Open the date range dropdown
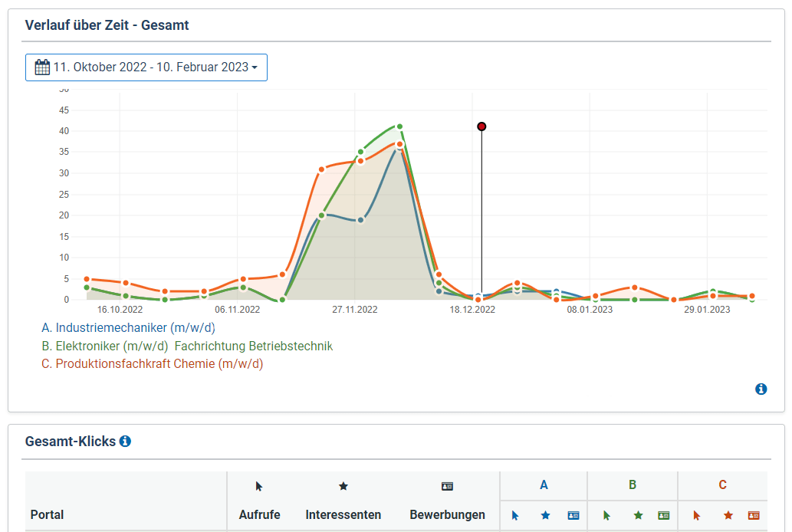792x532 pixels. (146, 67)
